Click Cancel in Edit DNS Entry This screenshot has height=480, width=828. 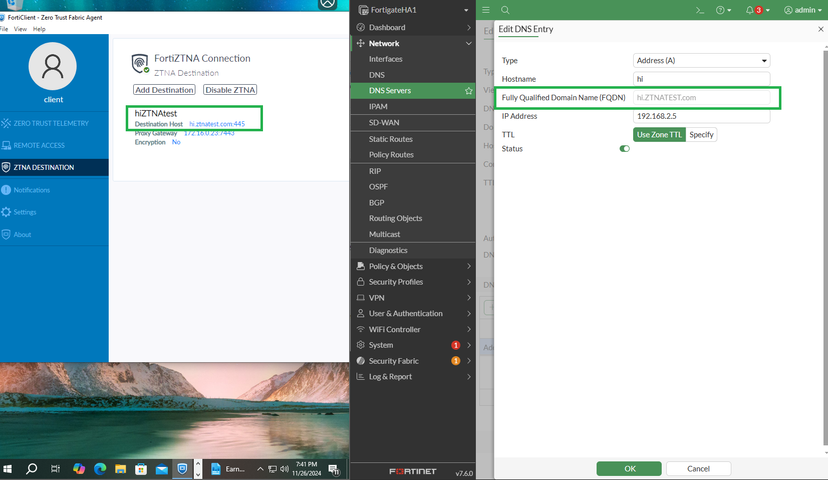click(698, 468)
